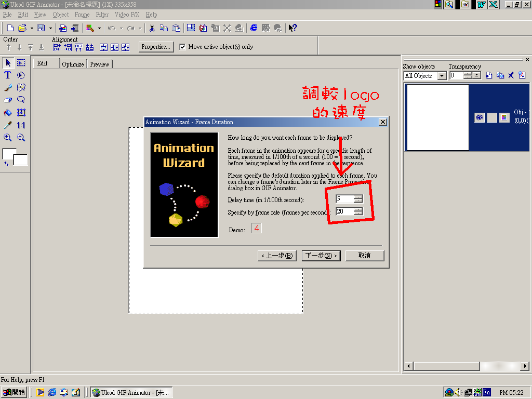Toggle the empty lock box beside eye
The width and height of the screenshot is (532, 399).
pyautogui.click(x=491, y=117)
